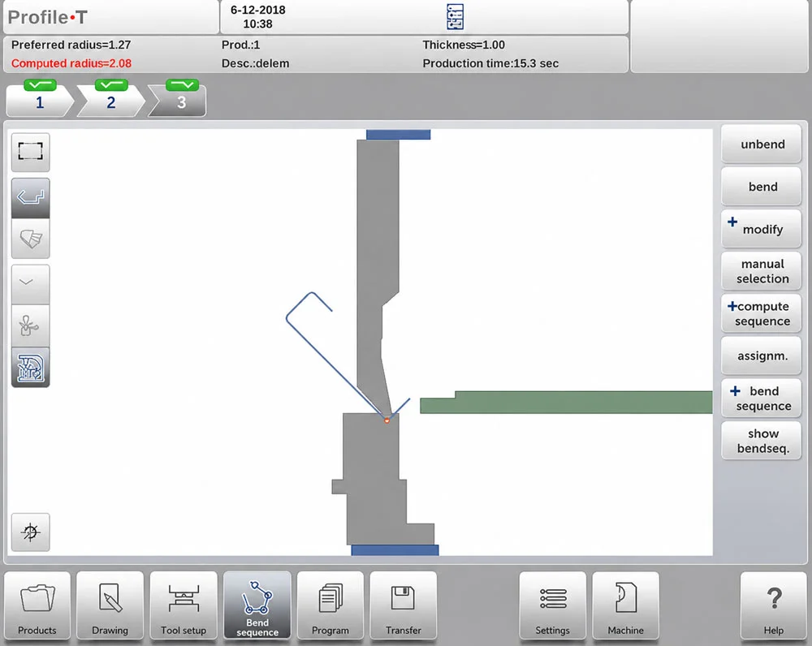This screenshot has height=646, width=812.
Task: Click the crosshair center view icon
Action: (31, 532)
